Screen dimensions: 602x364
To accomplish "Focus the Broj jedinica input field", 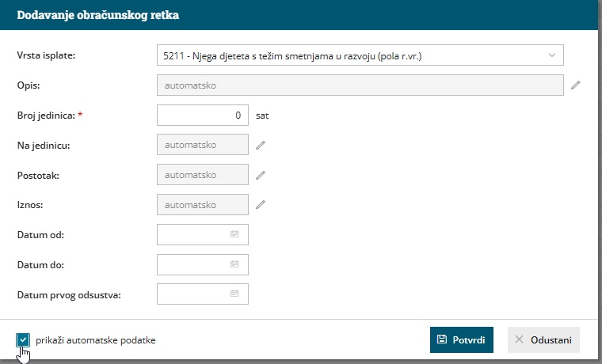I will pos(202,115).
